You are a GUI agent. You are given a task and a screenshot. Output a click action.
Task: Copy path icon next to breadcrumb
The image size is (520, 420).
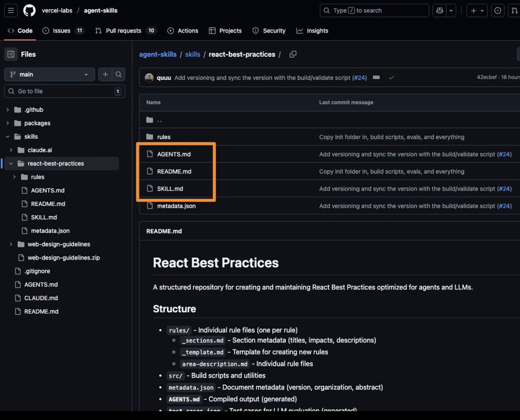pyautogui.click(x=293, y=54)
